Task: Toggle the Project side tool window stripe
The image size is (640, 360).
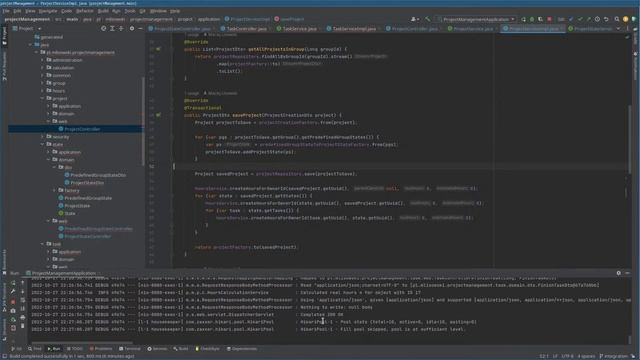Action: pos(4,37)
